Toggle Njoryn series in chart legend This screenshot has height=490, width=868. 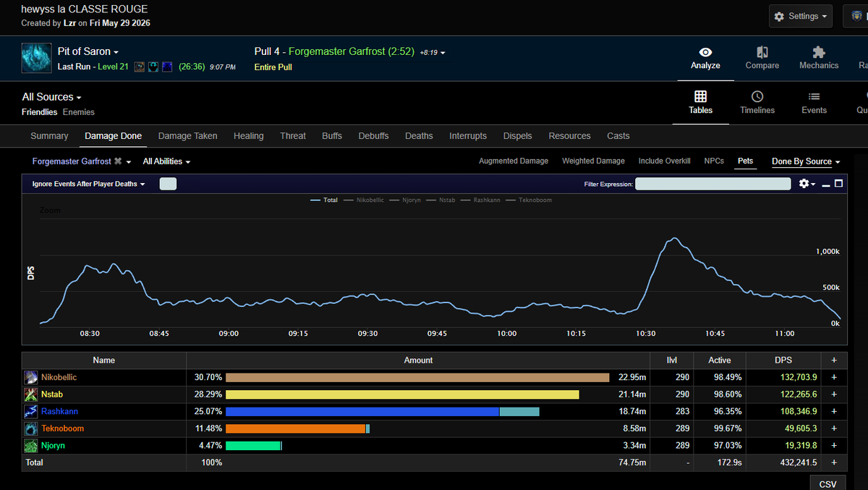(404, 200)
